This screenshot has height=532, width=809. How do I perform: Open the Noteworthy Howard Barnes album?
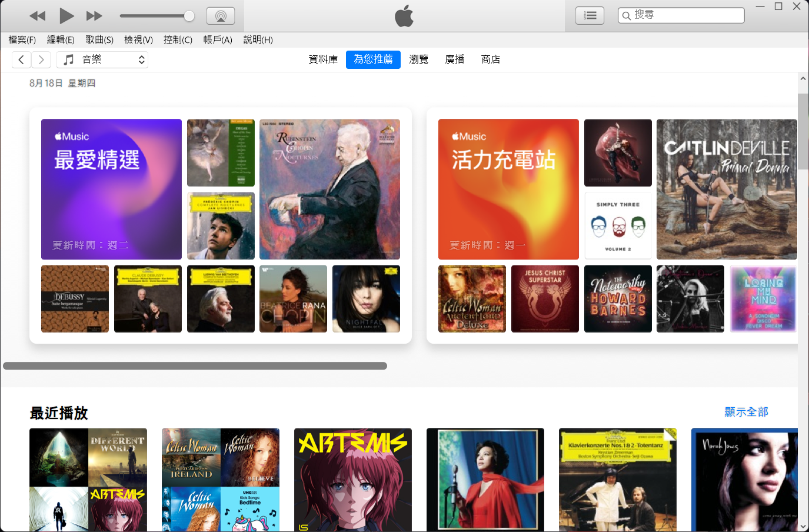coord(618,299)
